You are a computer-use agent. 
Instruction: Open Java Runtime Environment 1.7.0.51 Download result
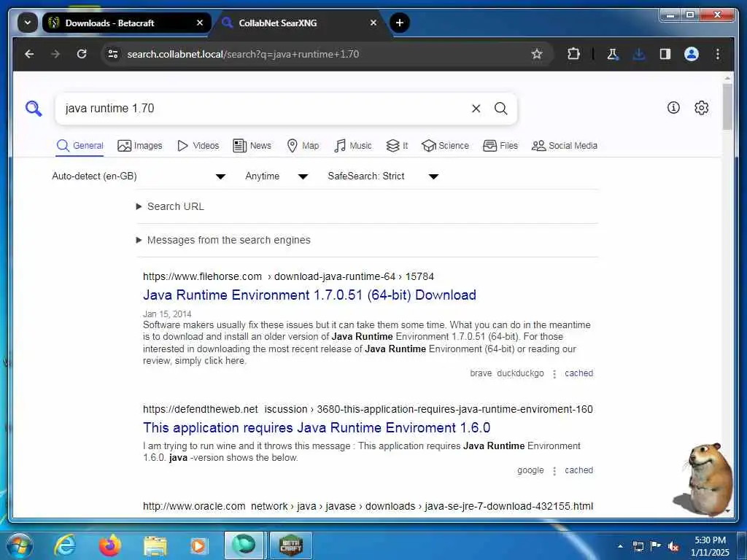coord(309,295)
